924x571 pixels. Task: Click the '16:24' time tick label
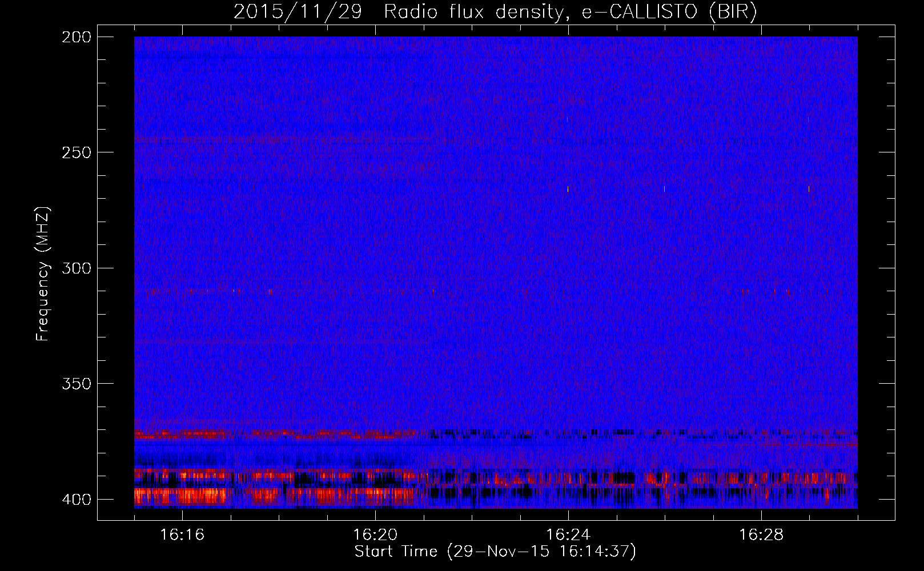point(568,535)
